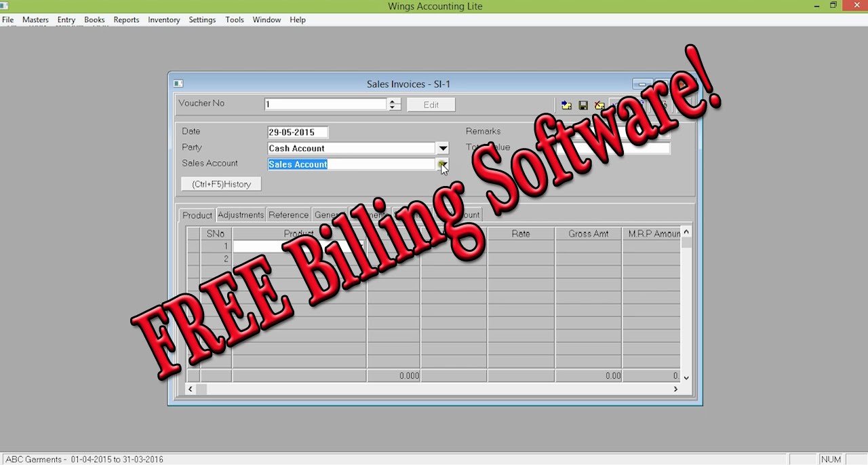This screenshot has width=868, height=465.
Task: Minimize the main Wings Accounting Lite window
Action: tap(817, 5)
